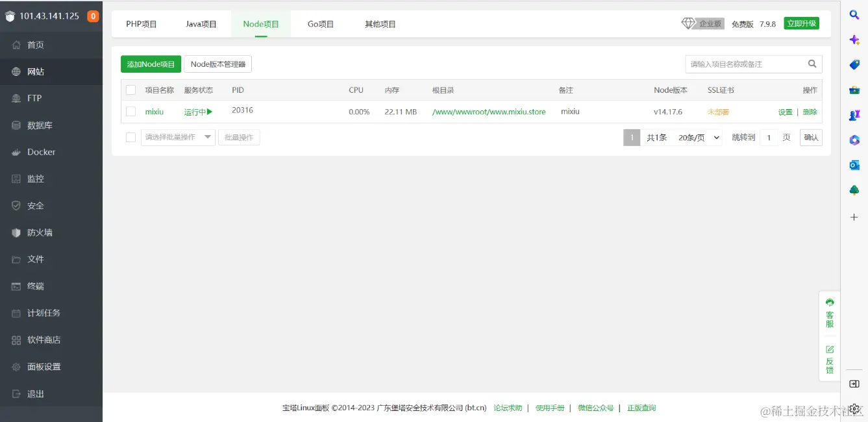868x422 pixels.
Task: Open the 数据库 database sidebar item
Action: tap(51, 125)
